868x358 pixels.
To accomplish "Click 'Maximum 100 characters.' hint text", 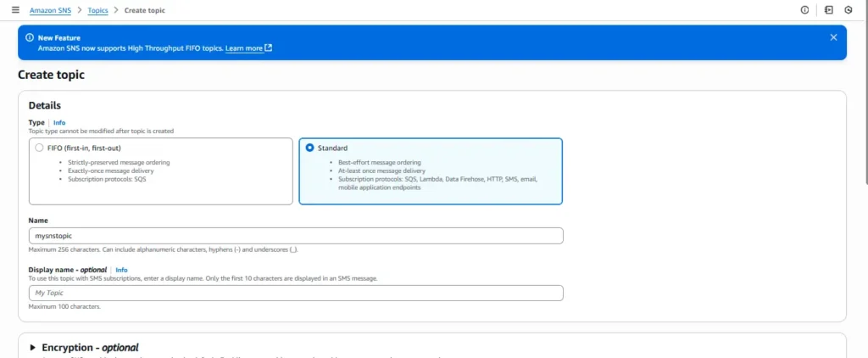I will point(64,306).
